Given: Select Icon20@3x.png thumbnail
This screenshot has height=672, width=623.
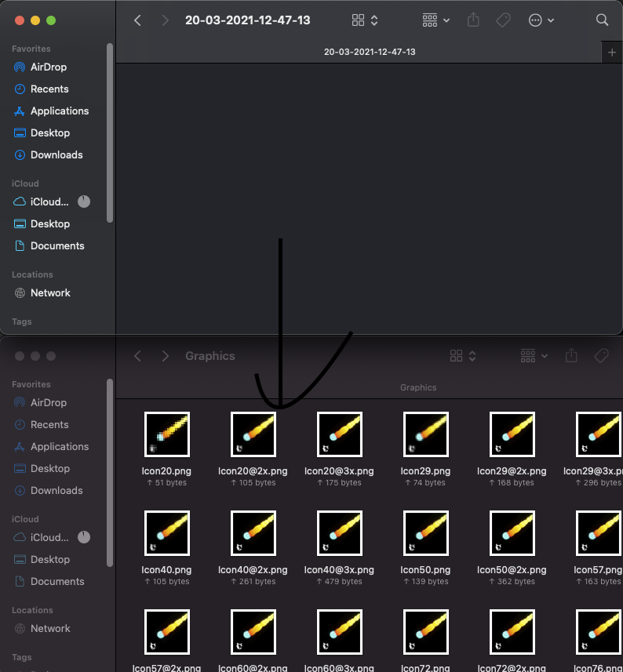Looking at the screenshot, I should click(339, 434).
